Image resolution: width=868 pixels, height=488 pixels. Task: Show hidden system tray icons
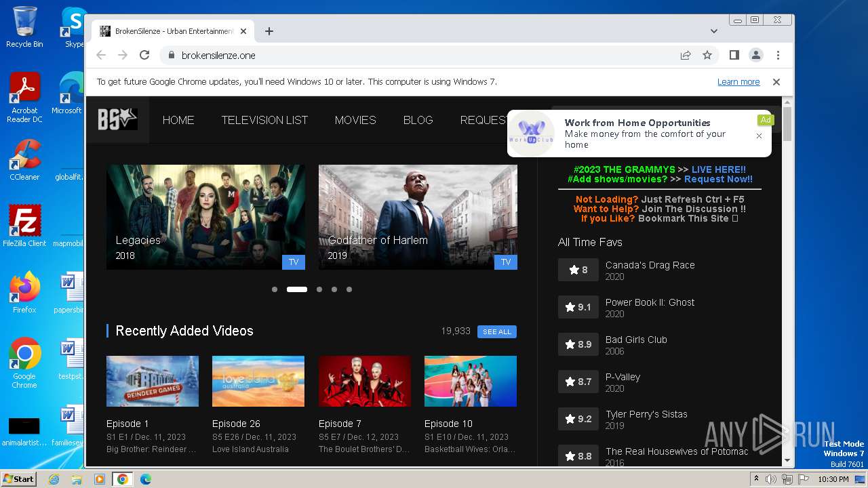pos(757,479)
